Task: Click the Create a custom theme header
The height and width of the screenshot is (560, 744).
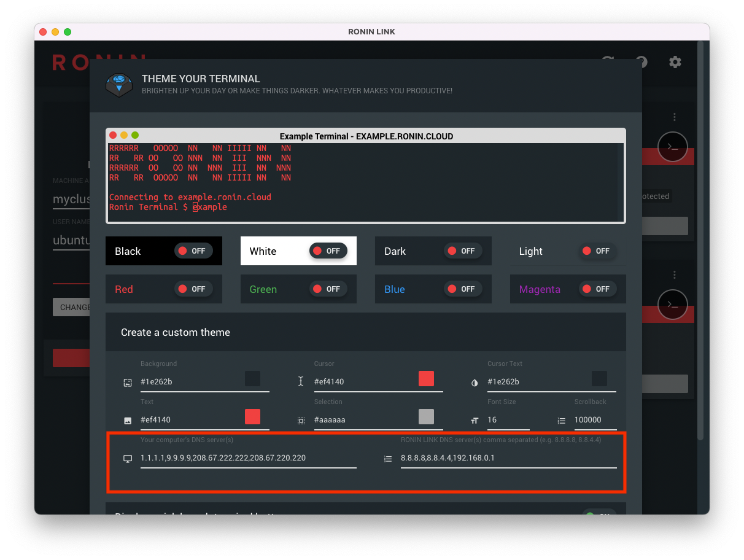Action: click(x=366, y=332)
